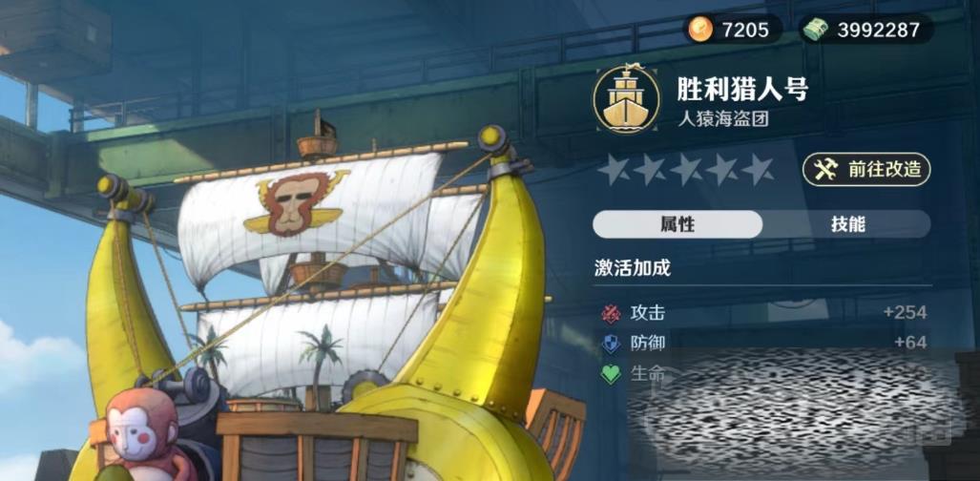Image resolution: width=980 pixels, height=481 pixels.
Task: Switch to the 属性 tab
Action: pyautogui.click(x=678, y=224)
